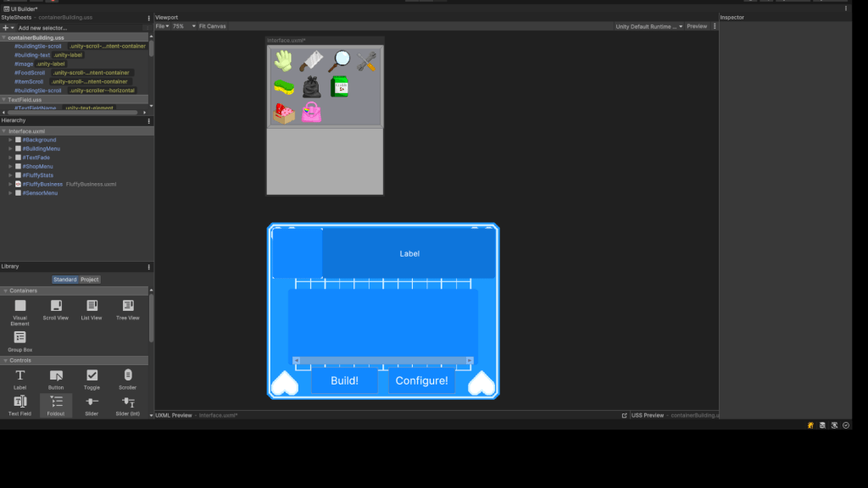Pick the Toggle control from Library

coord(92,376)
